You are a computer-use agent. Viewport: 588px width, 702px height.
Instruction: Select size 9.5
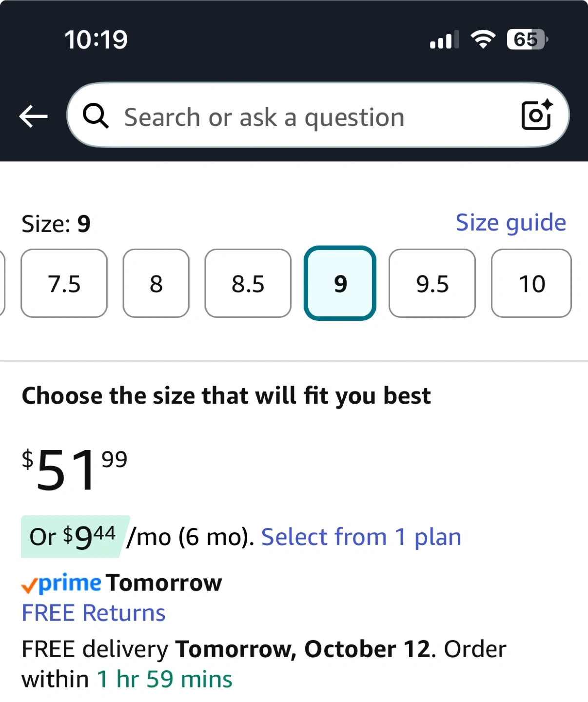point(432,283)
